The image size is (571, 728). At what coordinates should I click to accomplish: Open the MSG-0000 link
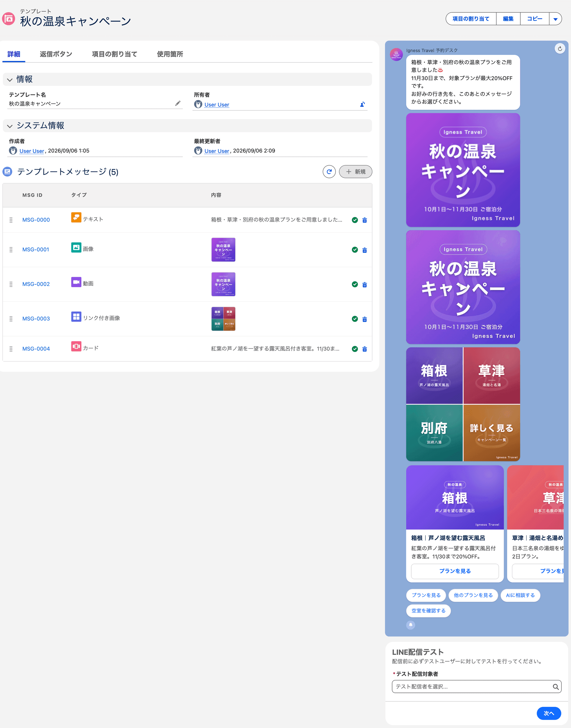coord(36,220)
